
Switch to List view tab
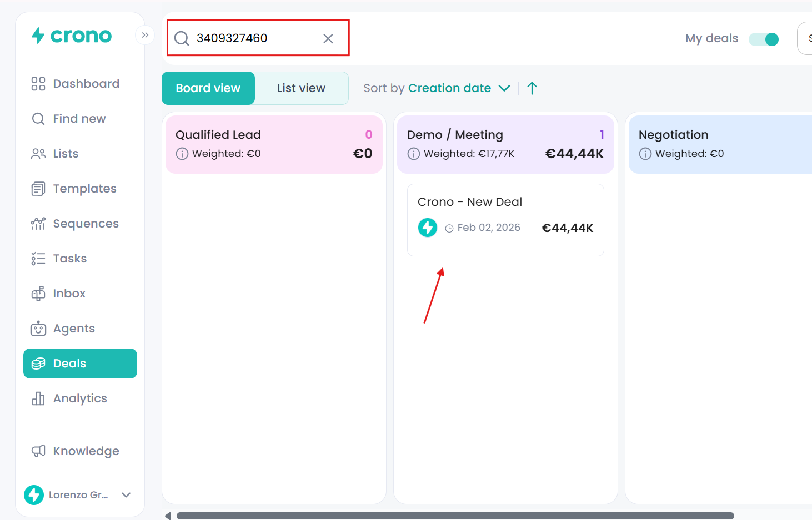tap(301, 88)
